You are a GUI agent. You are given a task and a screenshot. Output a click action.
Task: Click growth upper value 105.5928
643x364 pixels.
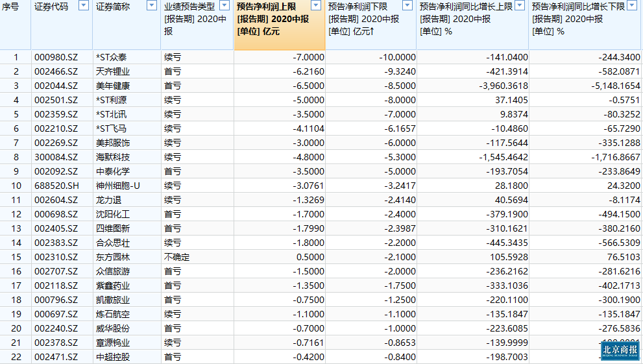[509, 257]
